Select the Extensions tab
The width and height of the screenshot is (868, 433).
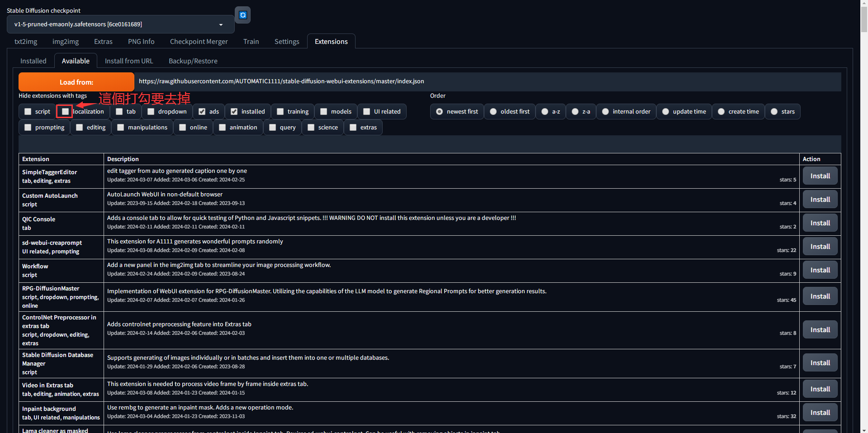click(x=331, y=41)
